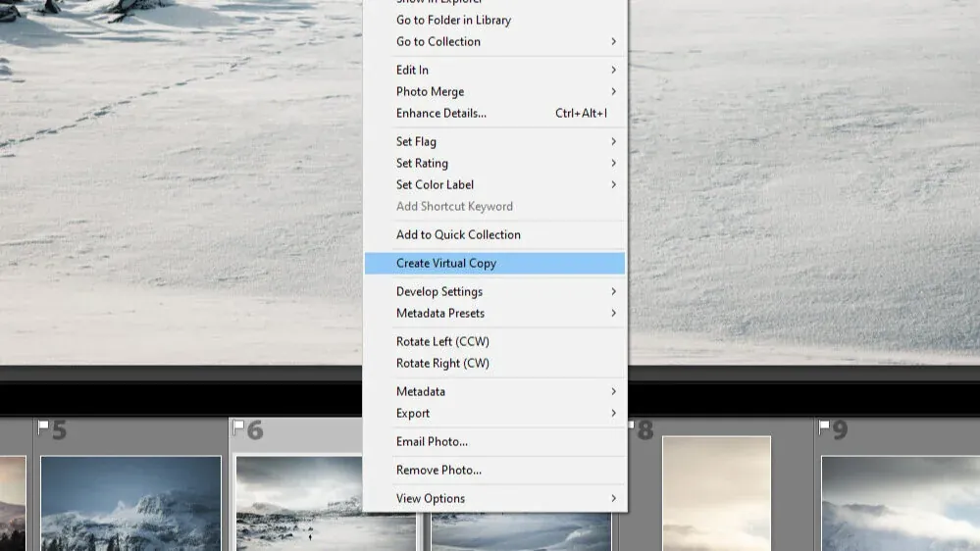
Task: Click the arrow next to Edit In
Action: tap(614, 70)
